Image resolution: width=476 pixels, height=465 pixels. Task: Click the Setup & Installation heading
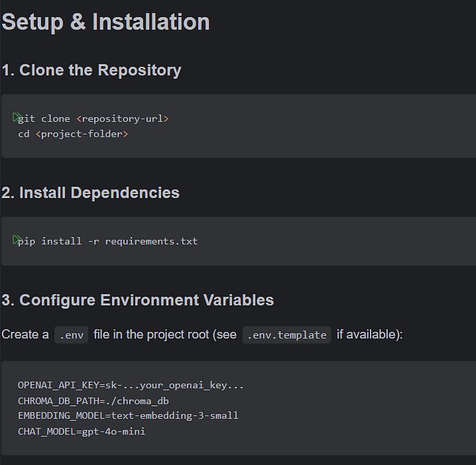click(105, 22)
